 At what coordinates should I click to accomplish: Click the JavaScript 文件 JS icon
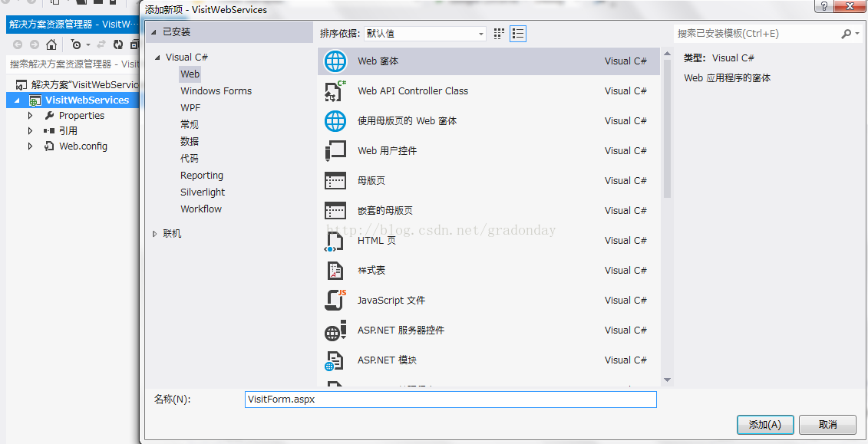click(335, 301)
